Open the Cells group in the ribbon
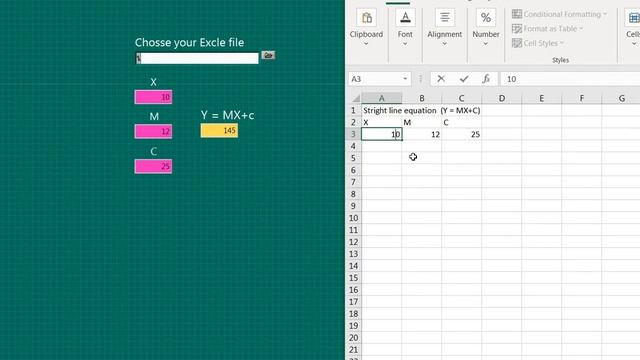640x360 pixels. 633,28
